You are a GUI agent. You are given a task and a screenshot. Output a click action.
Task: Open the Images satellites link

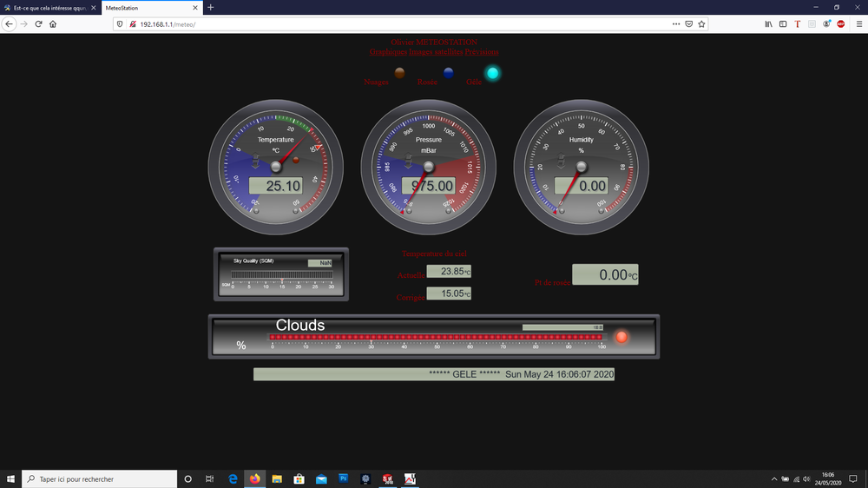[x=436, y=51]
